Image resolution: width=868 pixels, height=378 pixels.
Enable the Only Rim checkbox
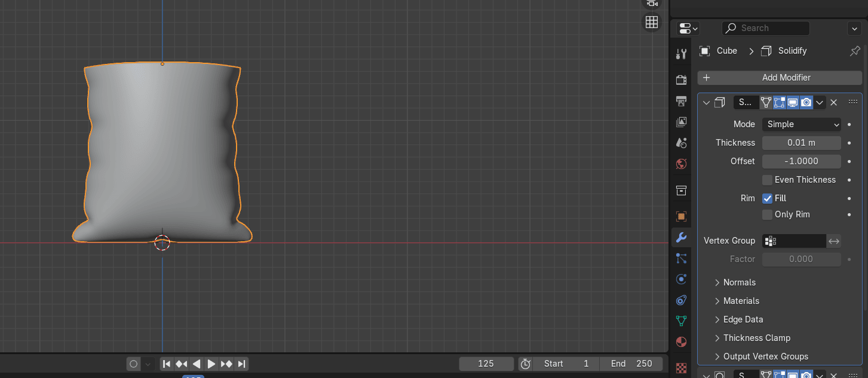(768, 214)
